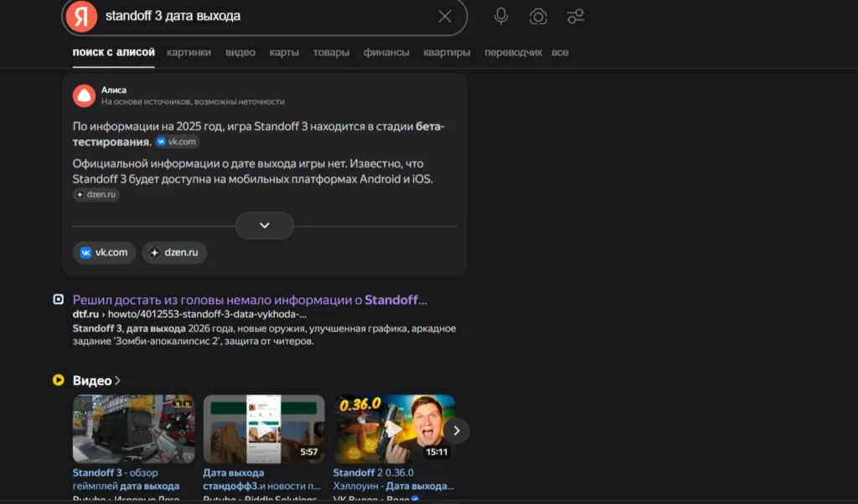Image resolution: width=858 pixels, height=504 pixels.
Task: Open the dzen.ru source chip
Action: pos(173,252)
